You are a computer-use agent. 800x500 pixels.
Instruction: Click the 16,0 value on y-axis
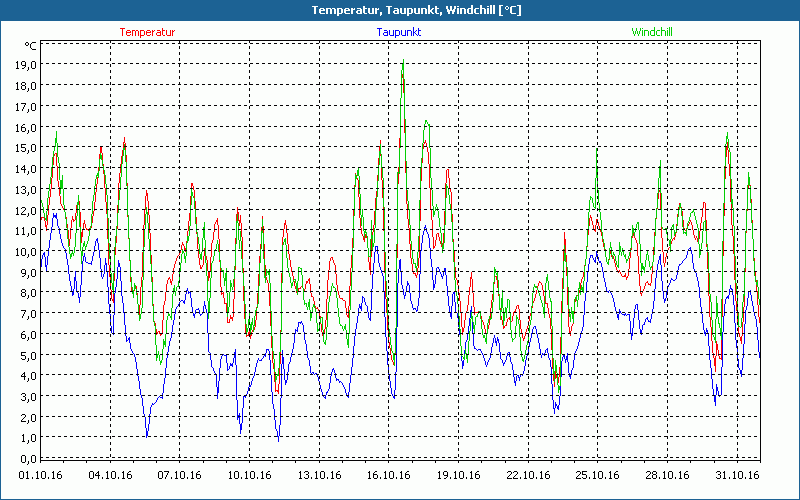(x=27, y=127)
